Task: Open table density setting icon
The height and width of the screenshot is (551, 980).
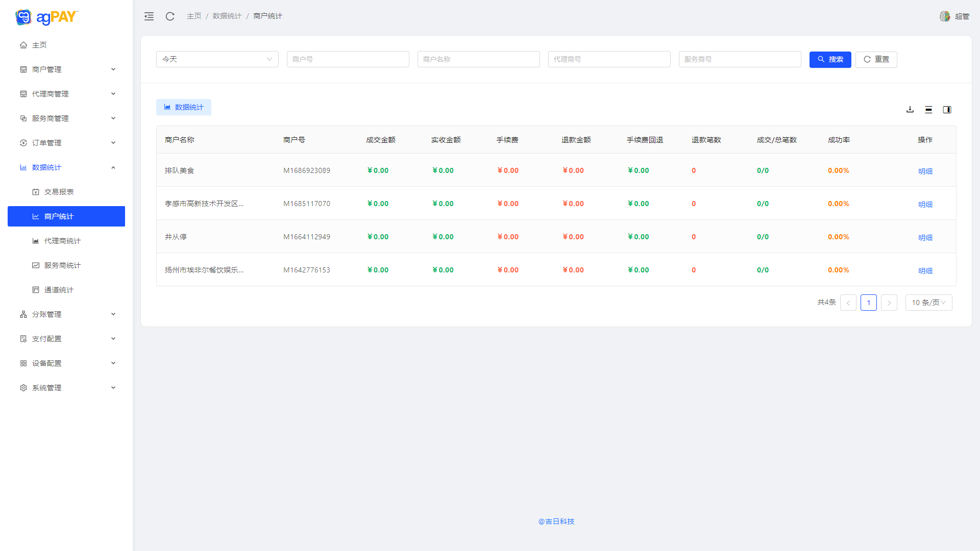Action: click(x=928, y=109)
